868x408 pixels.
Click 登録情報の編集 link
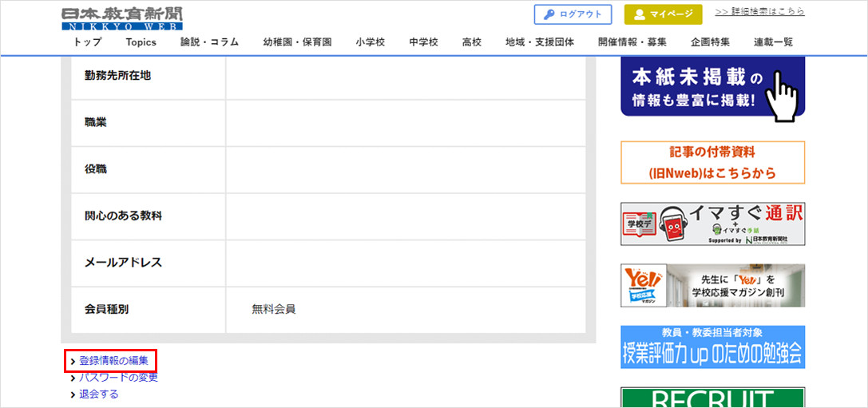click(x=114, y=361)
